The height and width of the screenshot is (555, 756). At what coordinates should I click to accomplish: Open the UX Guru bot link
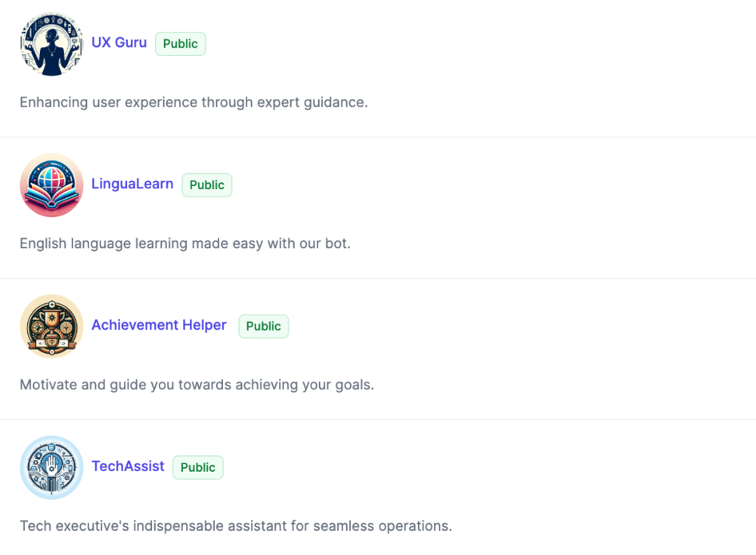(x=119, y=42)
